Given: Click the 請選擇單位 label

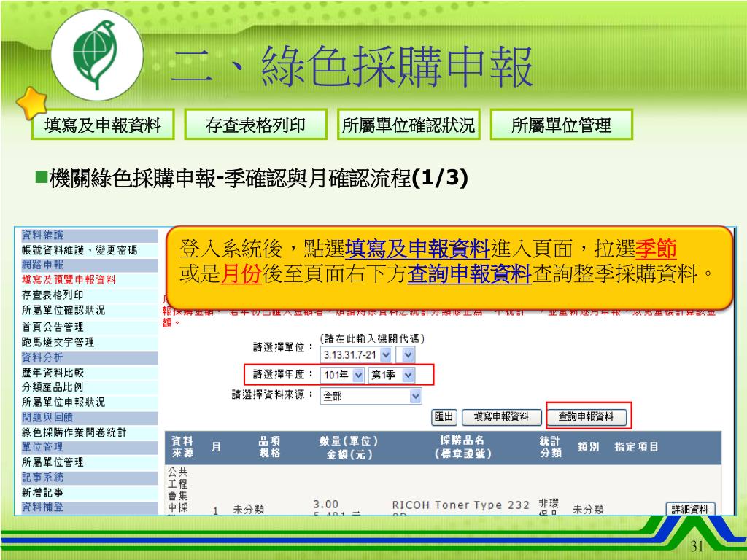Looking at the screenshot, I should pos(283,347).
